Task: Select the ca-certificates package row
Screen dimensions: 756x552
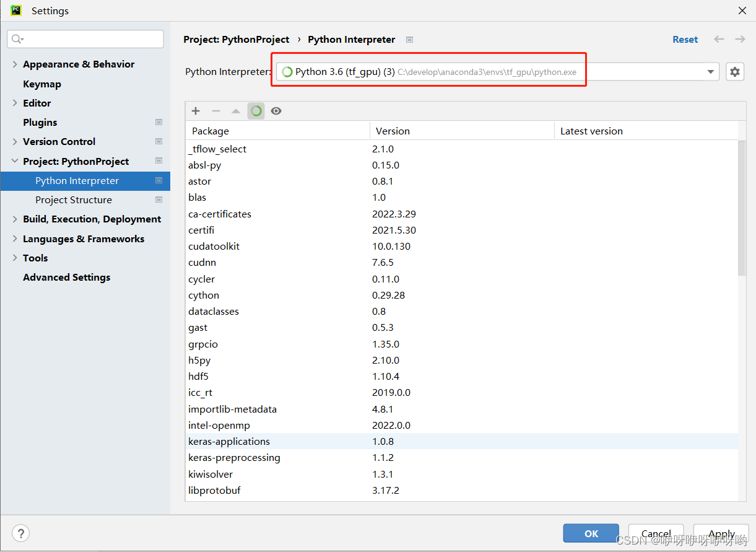Action: (x=462, y=214)
